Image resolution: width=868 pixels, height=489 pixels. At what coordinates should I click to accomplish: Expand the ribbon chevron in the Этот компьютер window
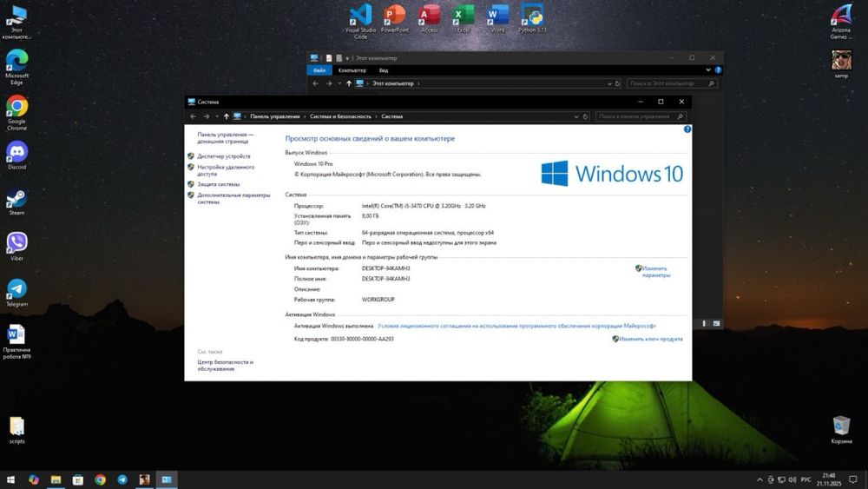pyautogui.click(x=708, y=70)
